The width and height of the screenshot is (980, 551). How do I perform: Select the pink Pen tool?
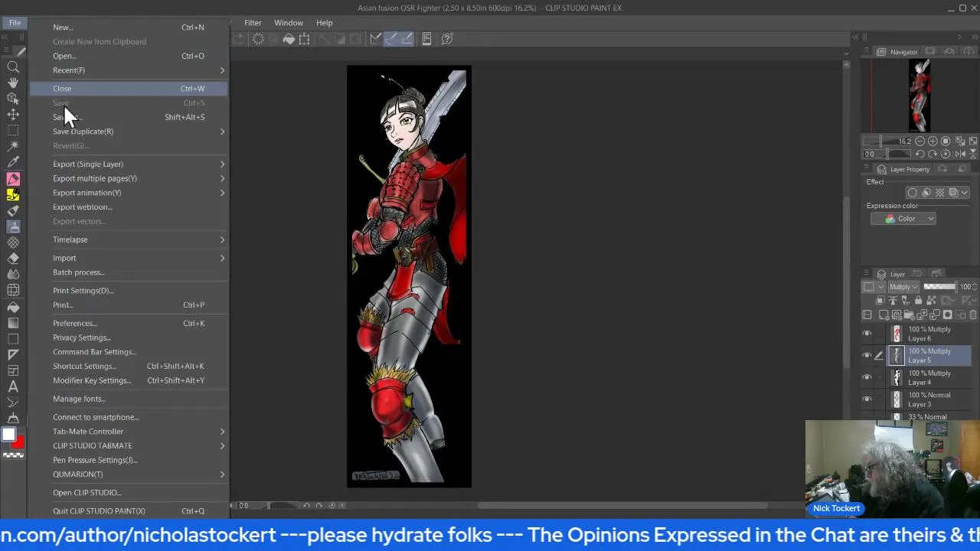(x=13, y=178)
